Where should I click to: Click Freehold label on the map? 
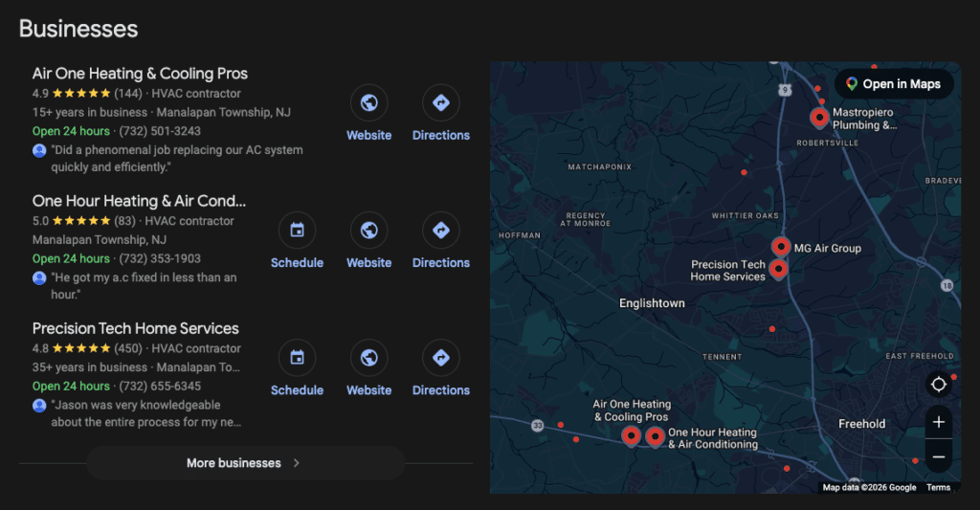(x=861, y=424)
